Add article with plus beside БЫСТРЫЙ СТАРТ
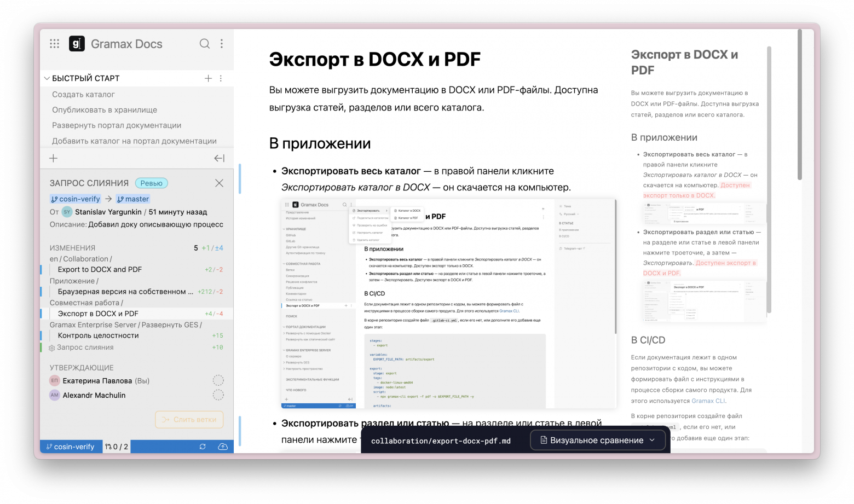Image resolution: width=854 pixels, height=504 pixels. [x=208, y=78]
